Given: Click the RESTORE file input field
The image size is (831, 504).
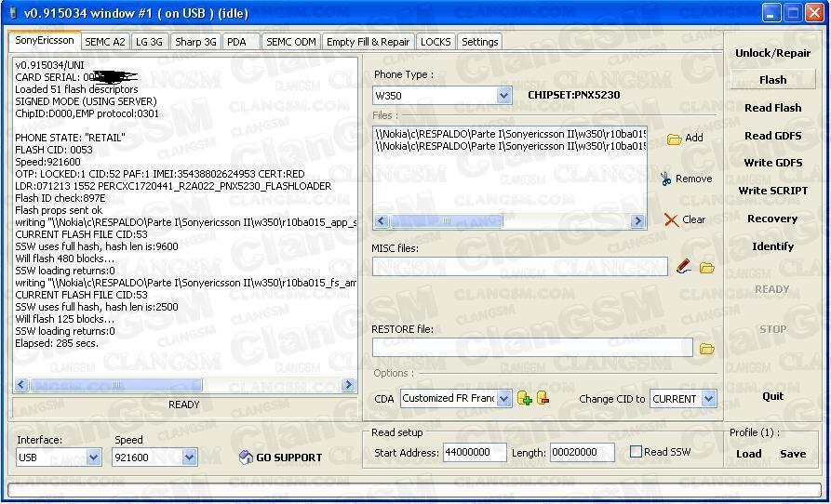Looking at the screenshot, I should point(532,347).
